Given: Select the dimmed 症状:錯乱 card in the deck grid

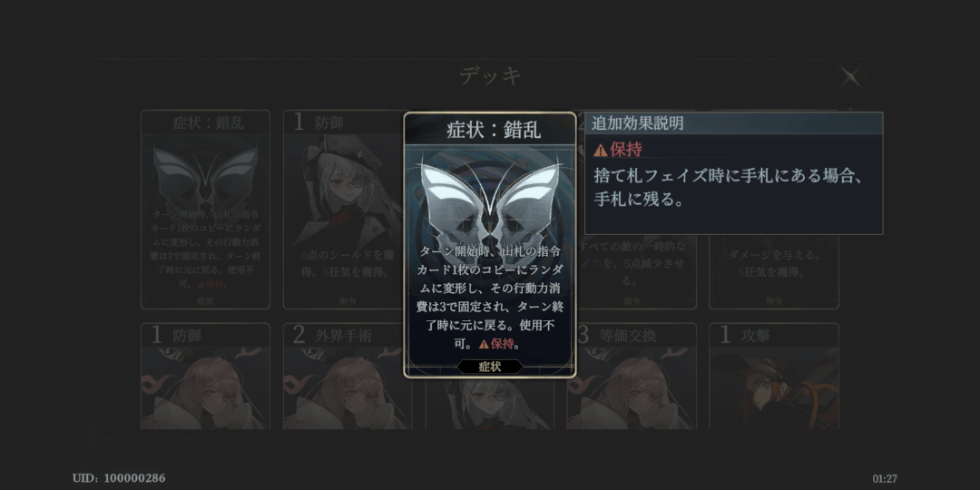Looking at the screenshot, I should pos(205,210).
